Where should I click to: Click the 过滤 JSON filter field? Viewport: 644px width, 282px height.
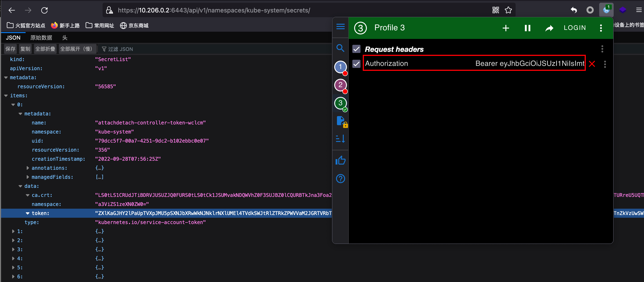click(120, 49)
